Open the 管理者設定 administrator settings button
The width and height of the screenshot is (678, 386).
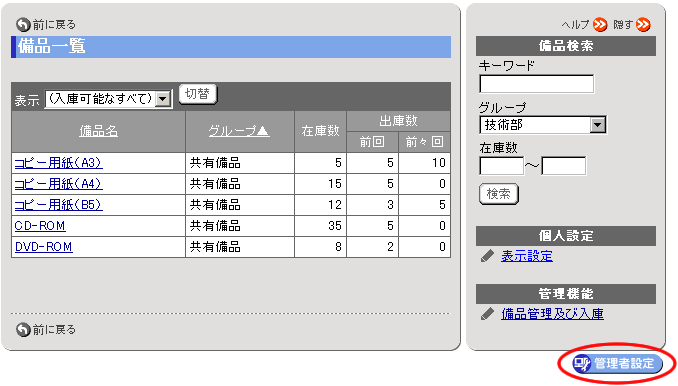(617, 364)
